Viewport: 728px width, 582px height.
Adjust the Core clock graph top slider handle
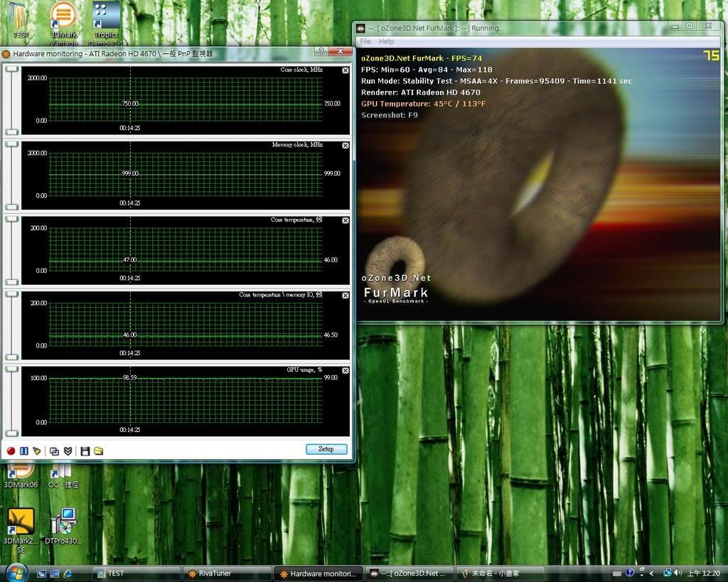[11, 69]
